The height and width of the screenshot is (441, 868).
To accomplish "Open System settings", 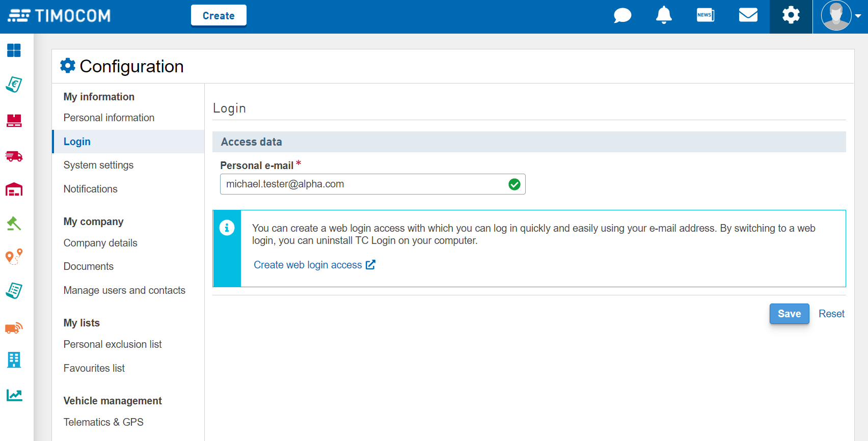I will 98,165.
